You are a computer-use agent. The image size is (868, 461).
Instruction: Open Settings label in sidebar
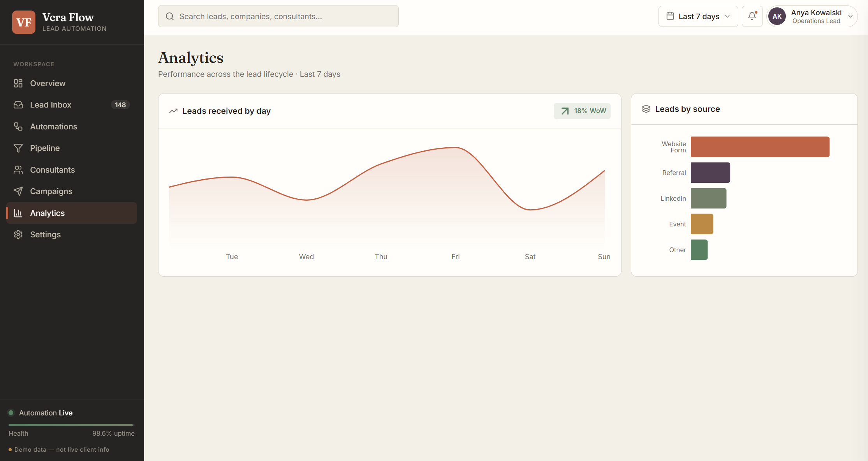[46, 235]
